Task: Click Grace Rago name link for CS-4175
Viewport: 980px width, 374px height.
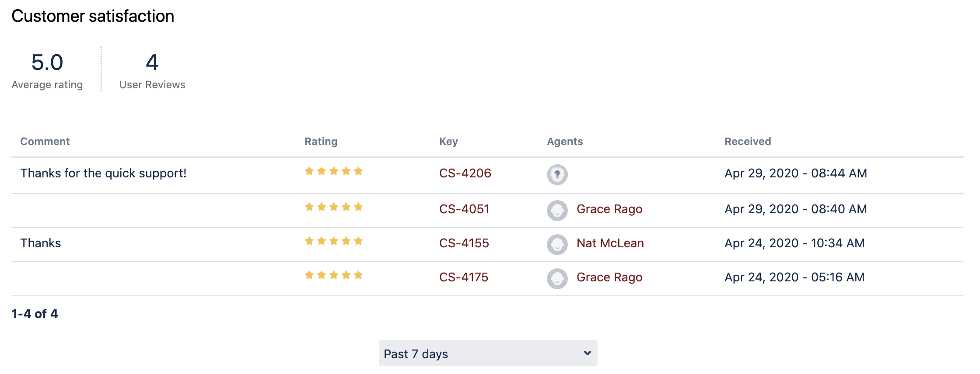Action: pos(609,277)
